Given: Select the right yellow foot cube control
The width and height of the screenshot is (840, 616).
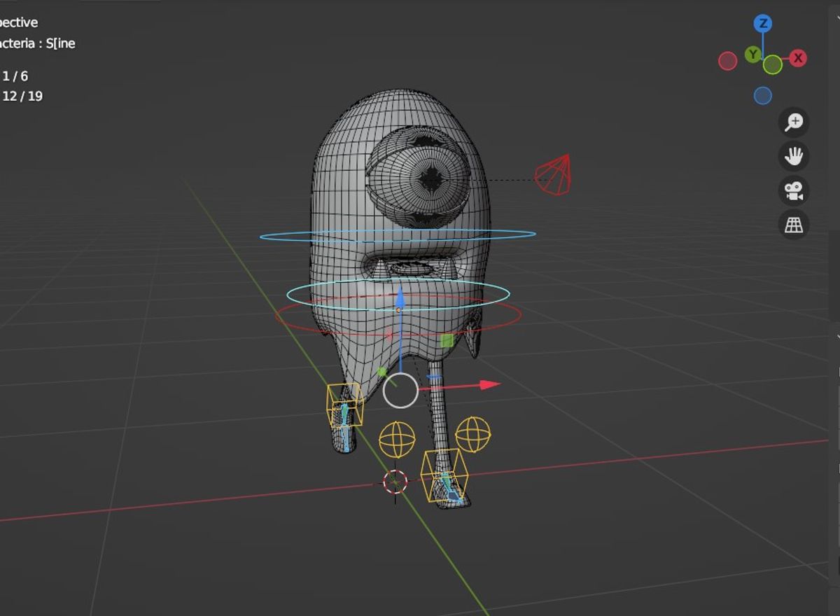Looking at the screenshot, I should click(x=444, y=475).
